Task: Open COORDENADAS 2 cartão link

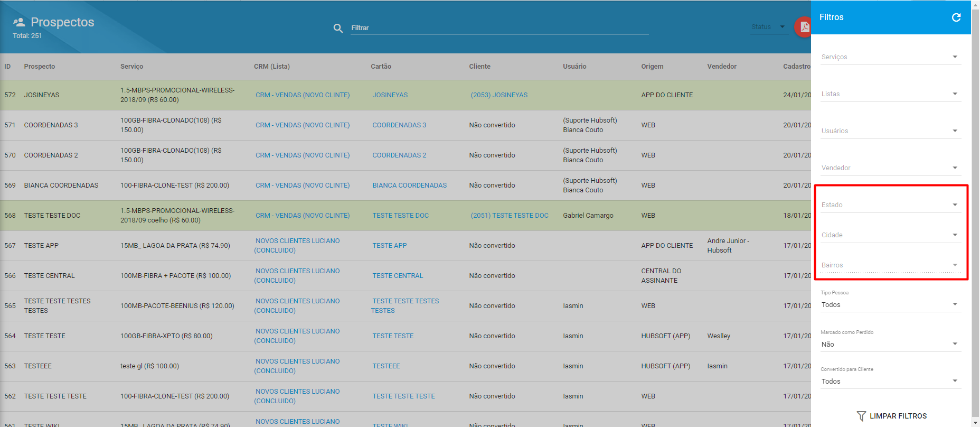Action: [399, 155]
